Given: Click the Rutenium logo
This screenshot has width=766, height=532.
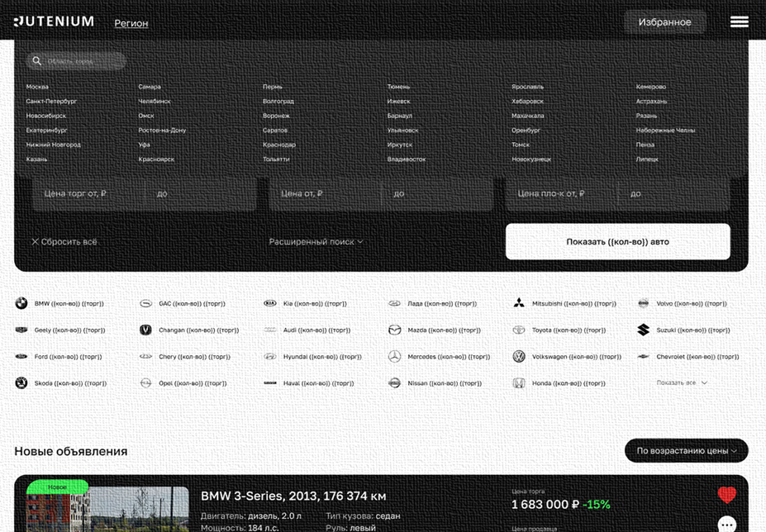Looking at the screenshot, I should click(54, 21).
